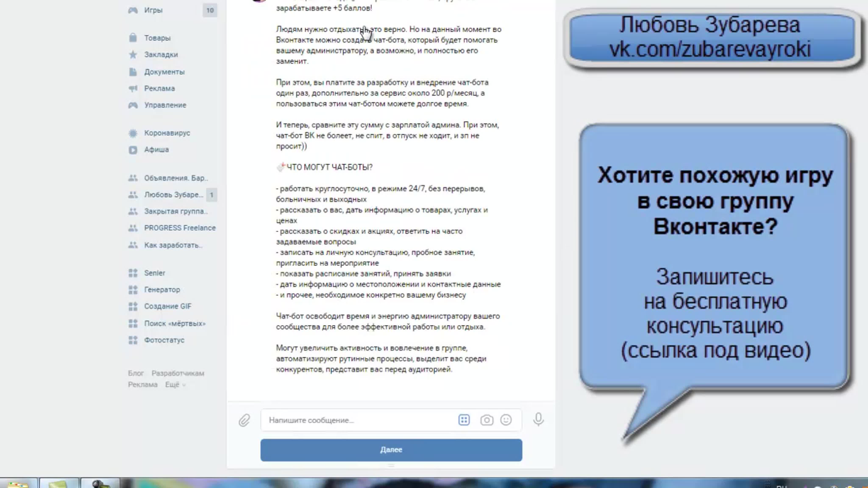Open the Игры sidebar icon
Viewport: 868px width, 488px height.
(133, 10)
